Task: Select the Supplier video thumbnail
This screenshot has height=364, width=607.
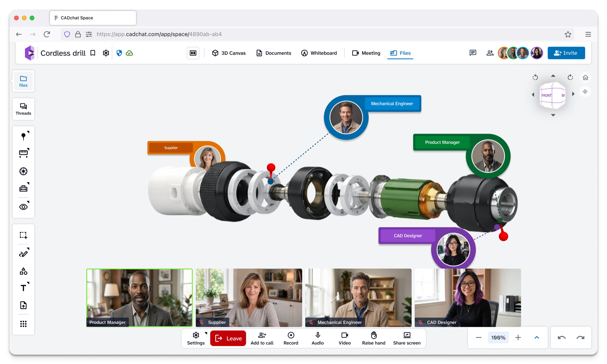Action: (249, 298)
